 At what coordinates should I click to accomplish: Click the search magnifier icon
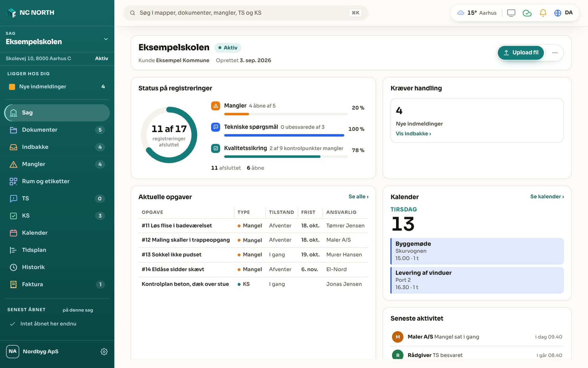coord(133,13)
